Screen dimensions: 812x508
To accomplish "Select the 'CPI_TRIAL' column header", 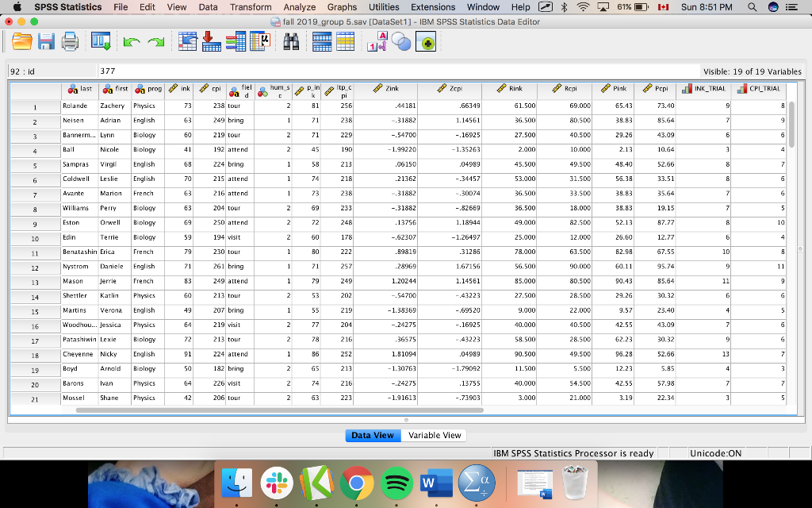I will coord(759,90).
